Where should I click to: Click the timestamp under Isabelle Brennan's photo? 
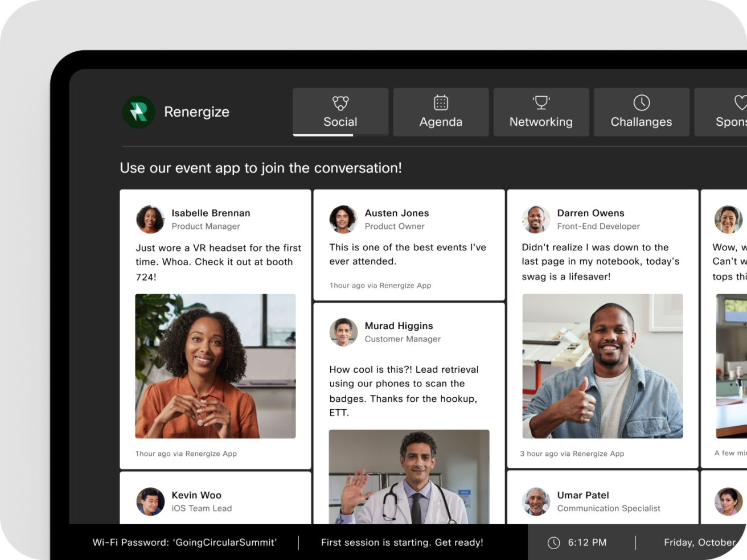click(x=186, y=454)
